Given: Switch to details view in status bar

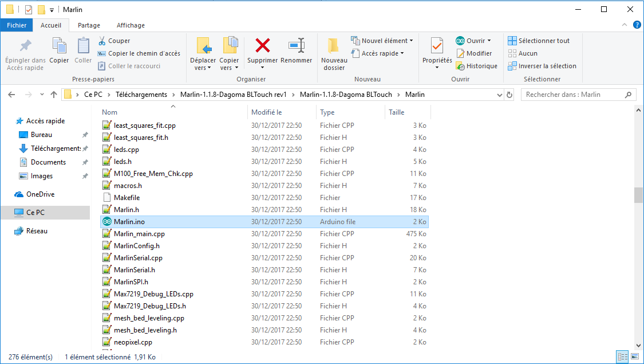Looking at the screenshot, I should pyautogui.click(x=623, y=357).
